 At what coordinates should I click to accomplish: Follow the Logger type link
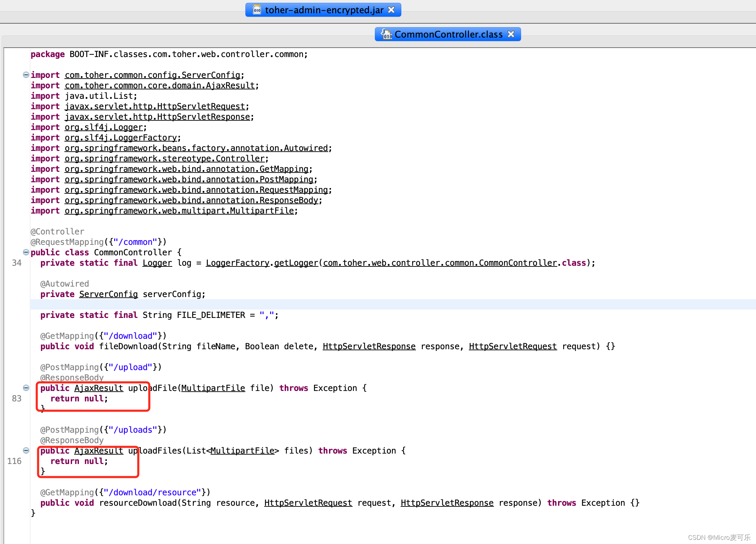click(157, 263)
